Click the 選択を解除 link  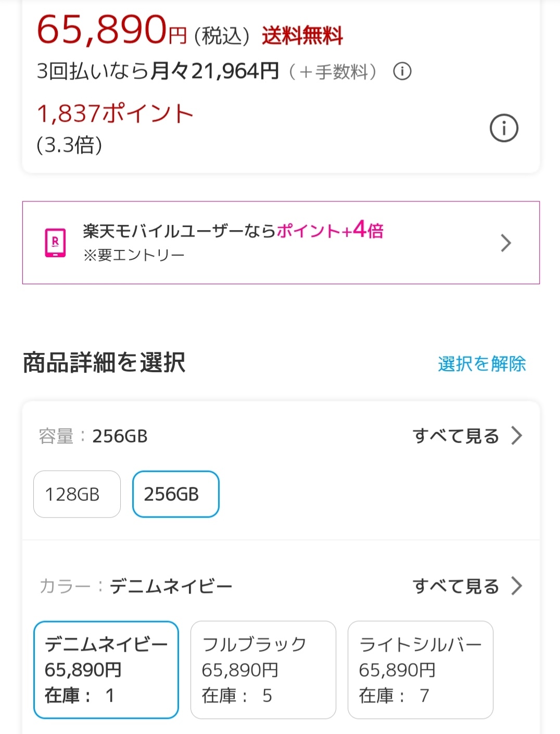(x=481, y=363)
